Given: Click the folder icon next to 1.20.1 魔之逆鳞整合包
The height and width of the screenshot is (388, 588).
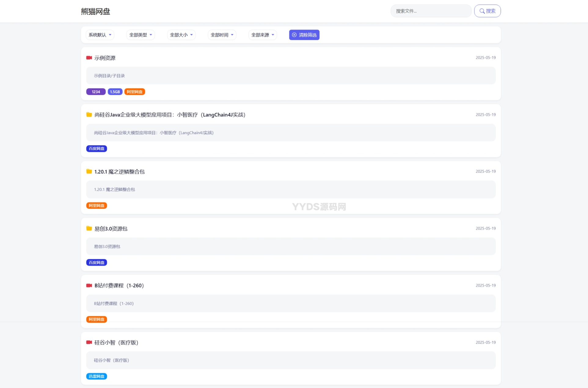Looking at the screenshot, I should (89, 171).
